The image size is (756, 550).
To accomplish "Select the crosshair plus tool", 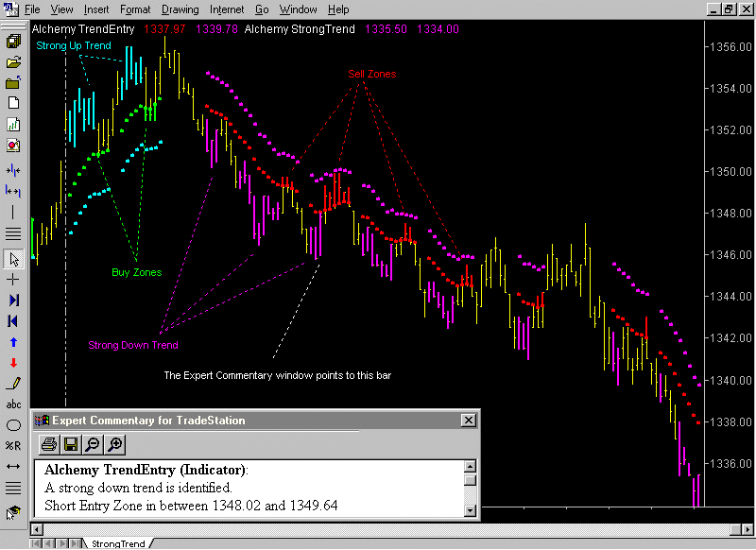I will tap(13, 280).
